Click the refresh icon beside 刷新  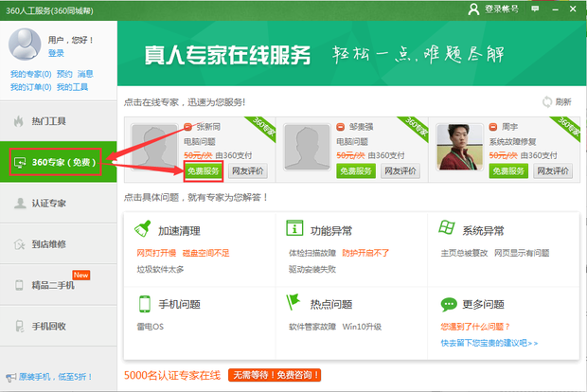[x=546, y=101]
